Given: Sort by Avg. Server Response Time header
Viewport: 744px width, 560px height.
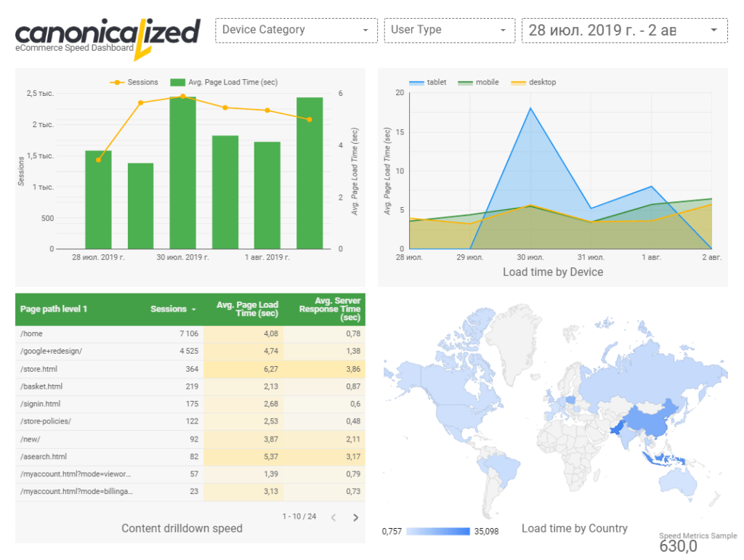Looking at the screenshot, I should pos(330,309).
